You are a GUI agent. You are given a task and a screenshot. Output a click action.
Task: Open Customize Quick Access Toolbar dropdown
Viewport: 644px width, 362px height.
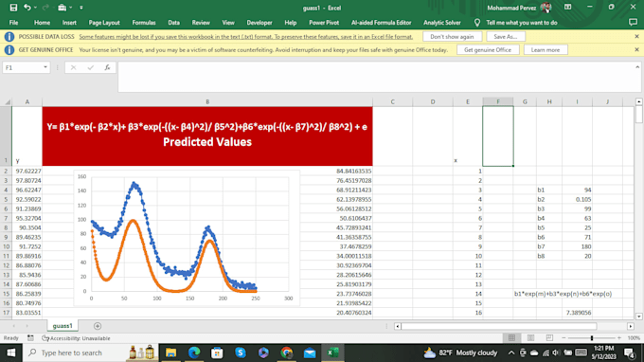point(80,8)
